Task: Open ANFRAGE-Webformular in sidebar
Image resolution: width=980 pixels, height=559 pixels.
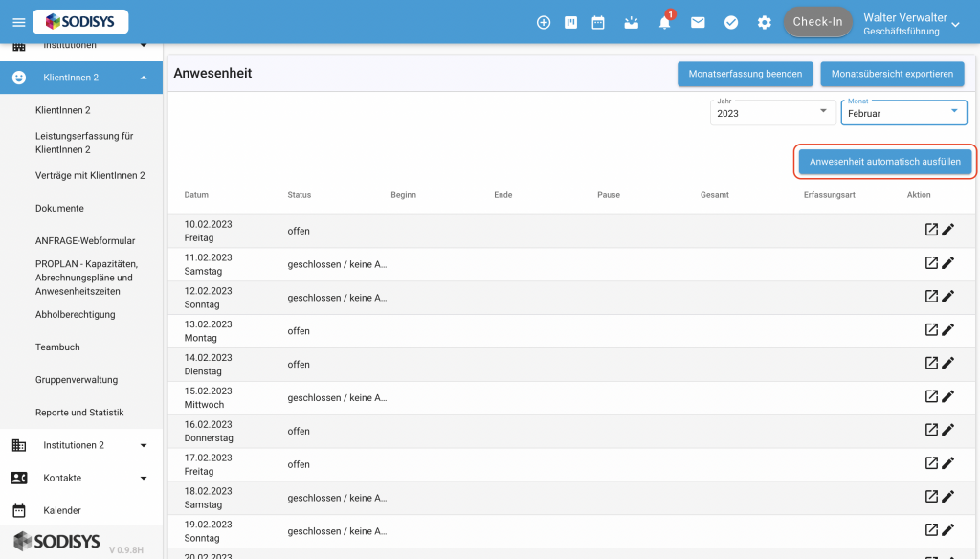Action: (85, 240)
